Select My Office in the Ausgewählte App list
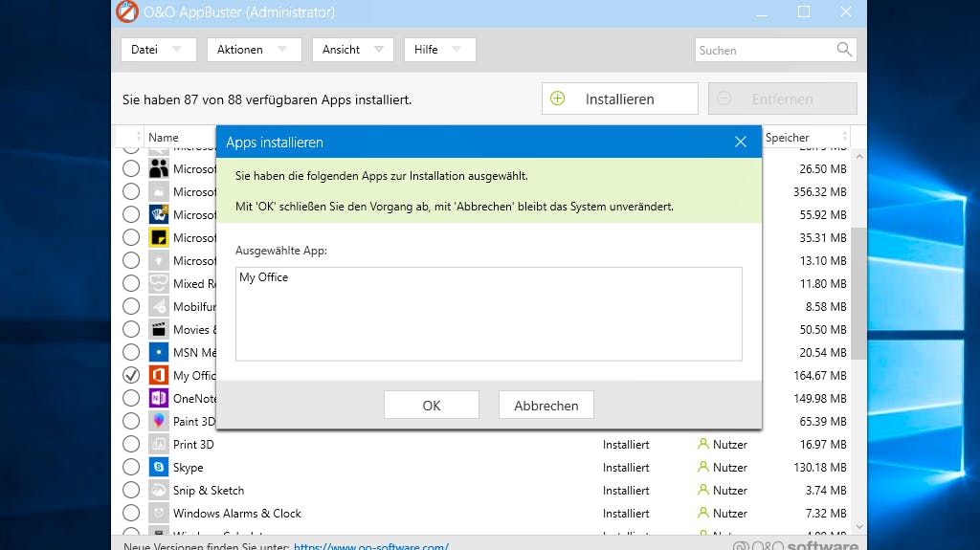 click(264, 277)
